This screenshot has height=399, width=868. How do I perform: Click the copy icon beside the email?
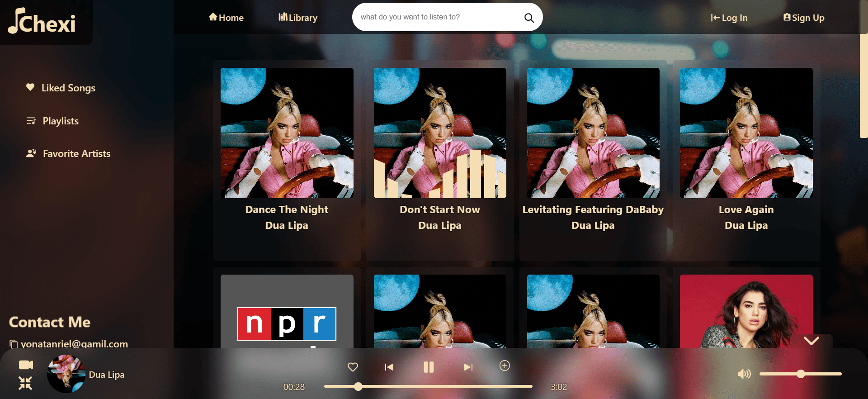click(x=14, y=344)
